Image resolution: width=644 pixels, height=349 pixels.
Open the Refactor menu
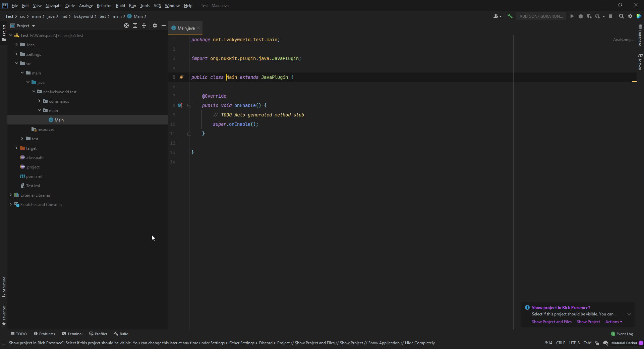pos(104,6)
